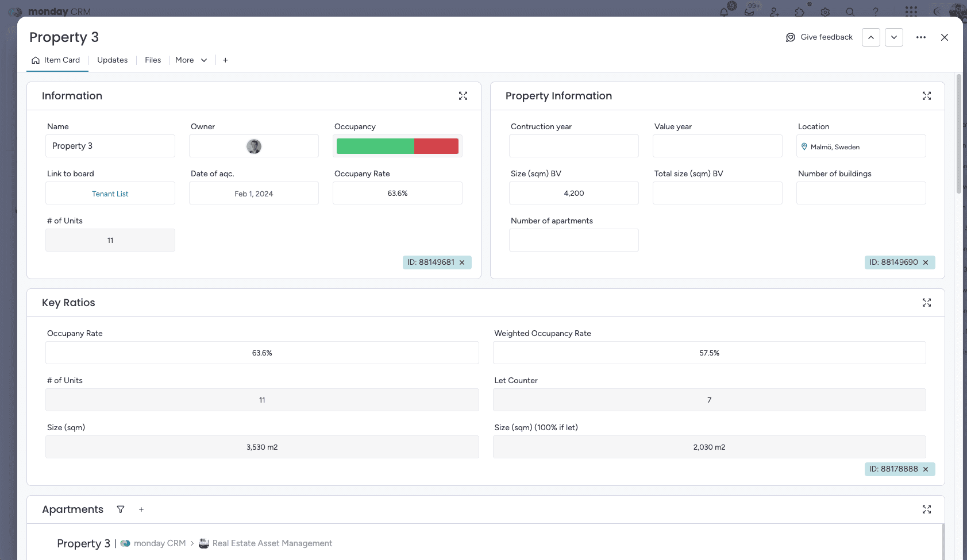Image resolution: width=967 pixels, height=560 pixels.
Task: Open the three-dot options menu
Action: (x=921, y=37)
